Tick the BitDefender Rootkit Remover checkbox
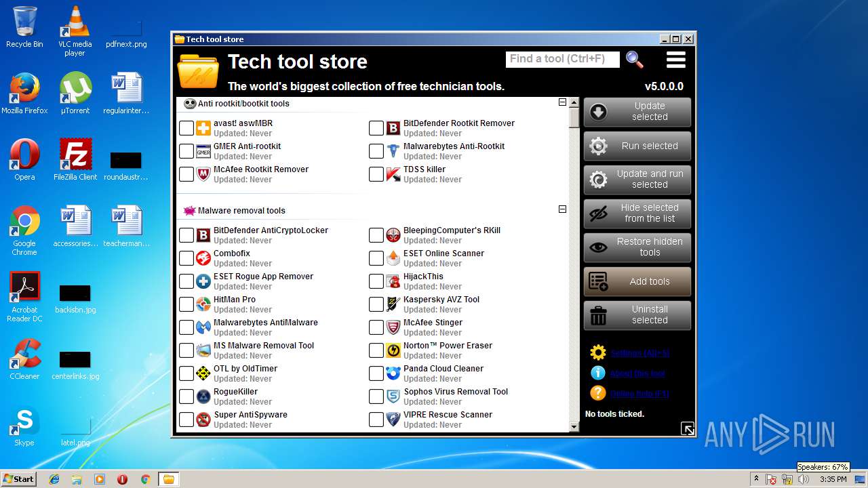868x488 pixels. 376,128
